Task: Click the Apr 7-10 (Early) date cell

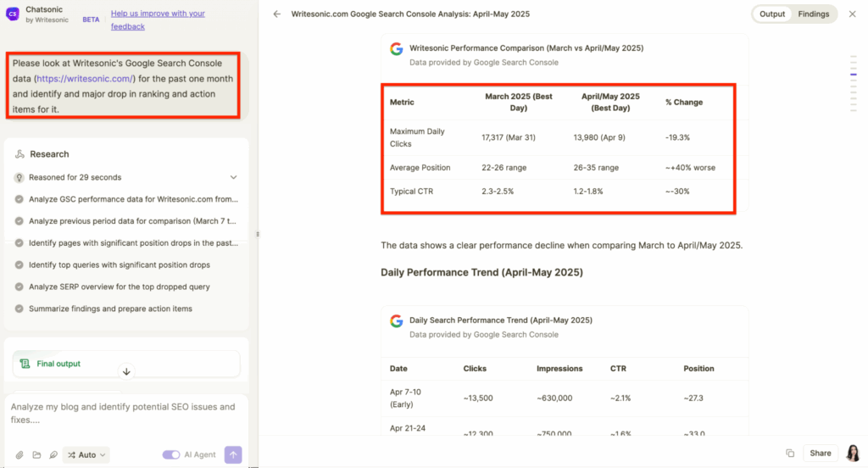Action: tap(405, 398)
